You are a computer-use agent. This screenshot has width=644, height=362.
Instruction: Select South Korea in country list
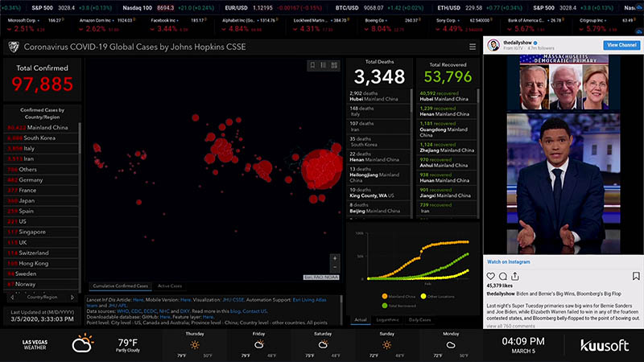(41, 138)
